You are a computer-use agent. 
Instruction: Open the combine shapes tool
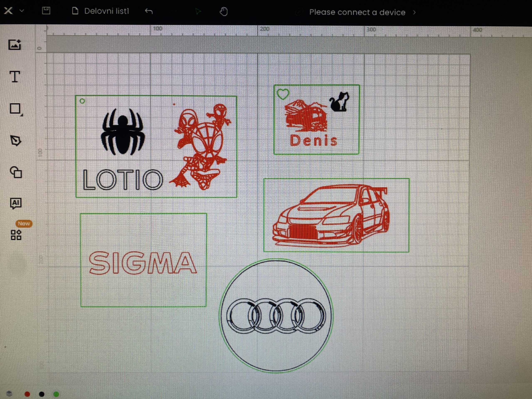coord(16,172)
